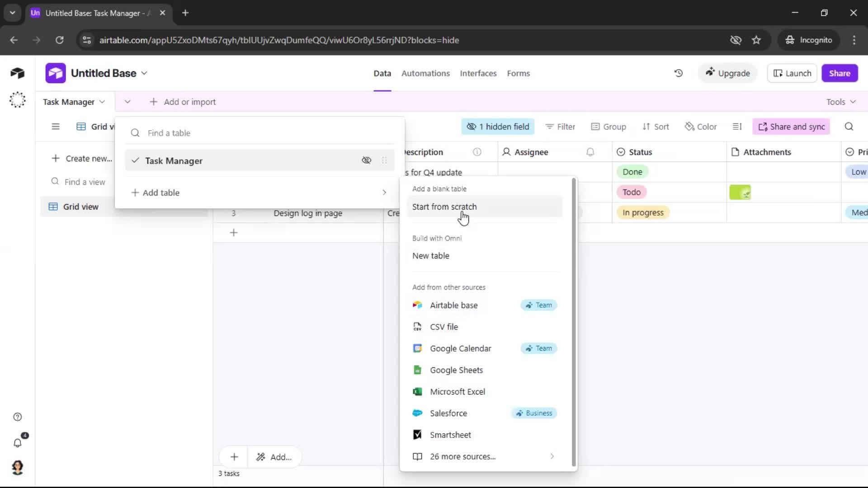The width and height of the screenshot is (868, 488).
Task: Click drag handle beside Task Manager table
Action: click(384, 160)
